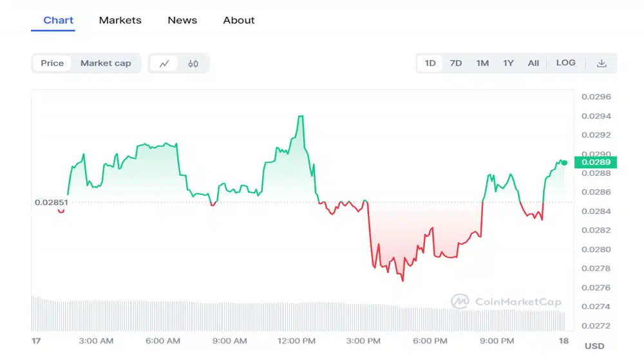This screenshot has height=362, width=644.
Task: Click the download chart icon
Action: coord(601,63)
